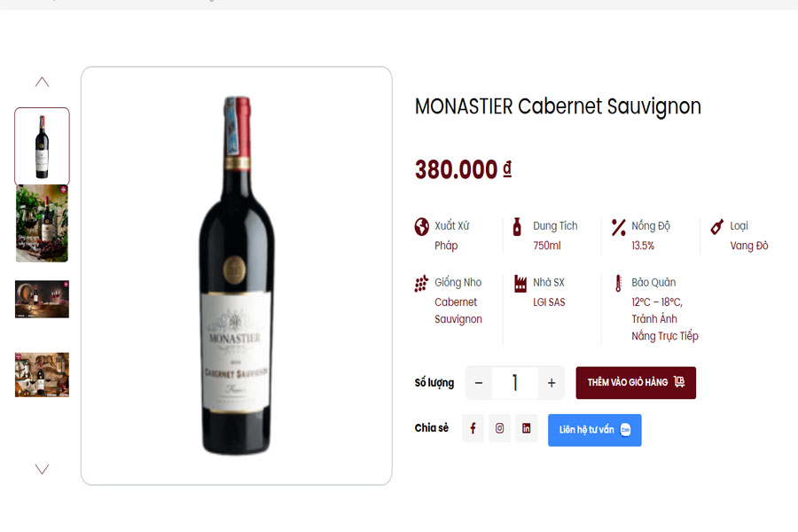Share product on Instagram
The height and width of the screenshot is (532, 798).
[499, 428]
